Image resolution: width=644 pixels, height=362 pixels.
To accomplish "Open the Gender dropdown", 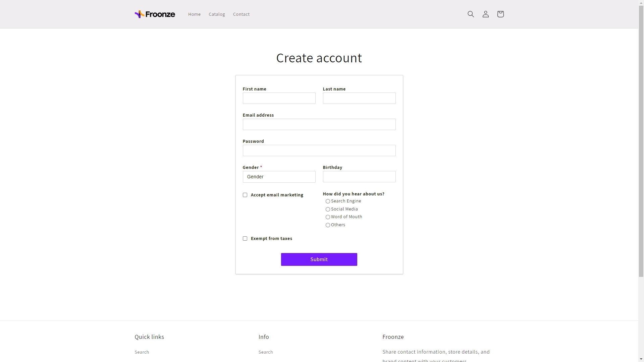I will pos(279,177).
